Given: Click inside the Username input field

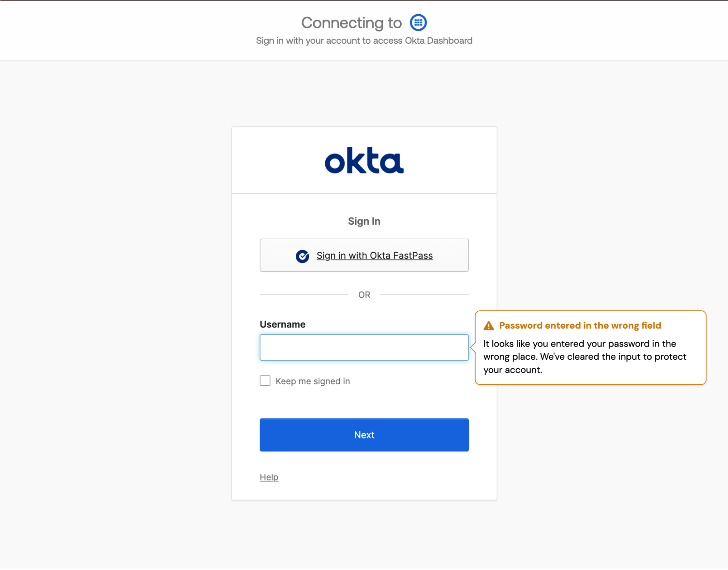Looking at the screenshot, I should click(364, 347).
